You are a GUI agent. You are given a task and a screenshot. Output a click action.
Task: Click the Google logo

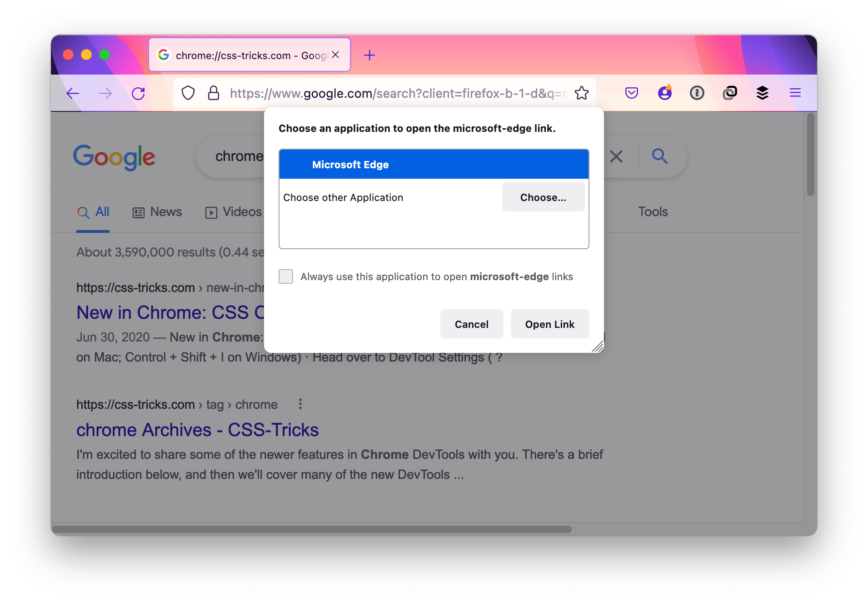pos(114,157)
